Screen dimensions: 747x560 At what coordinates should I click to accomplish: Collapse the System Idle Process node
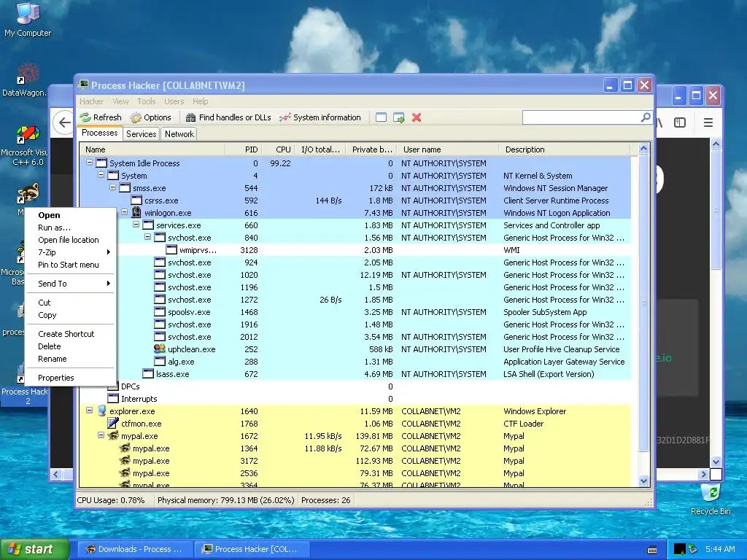89,163
